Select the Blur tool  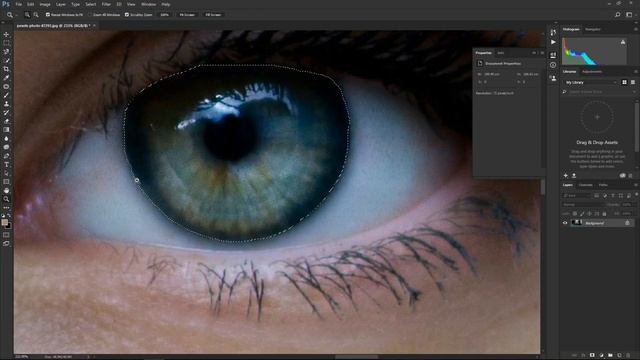(6, 138)
